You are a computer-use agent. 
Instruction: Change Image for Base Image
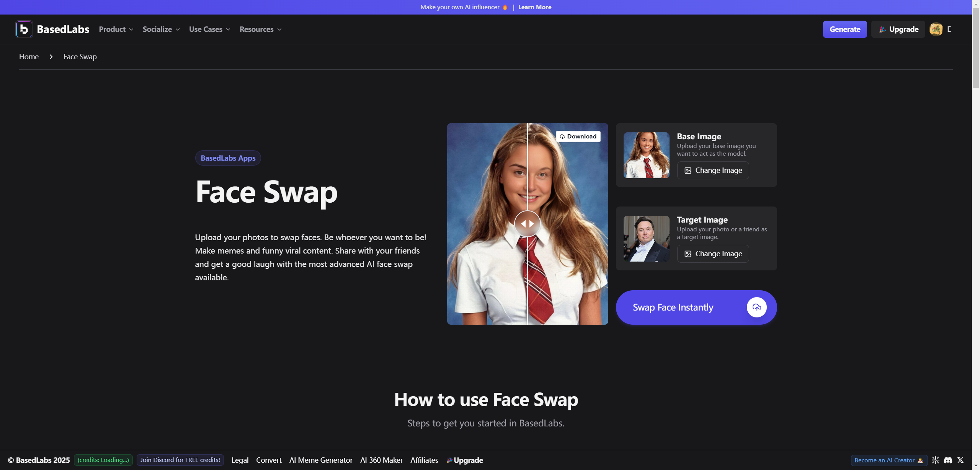coord(713,171)
